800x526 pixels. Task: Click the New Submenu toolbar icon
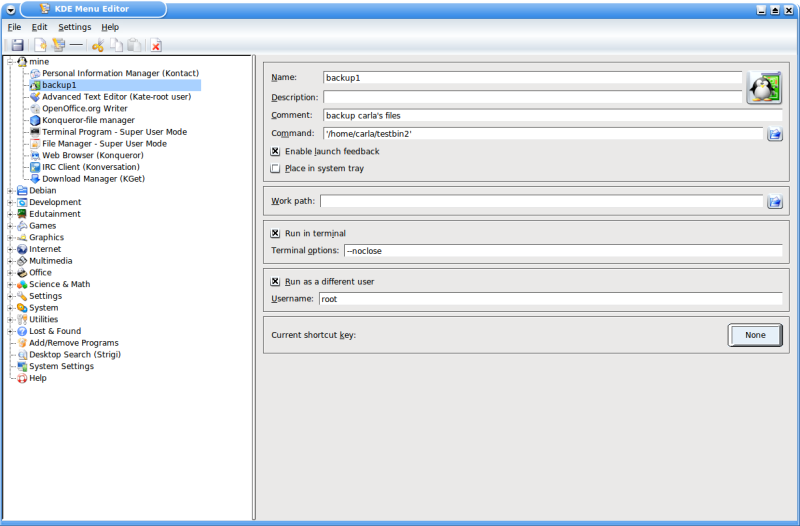point(59,45)
